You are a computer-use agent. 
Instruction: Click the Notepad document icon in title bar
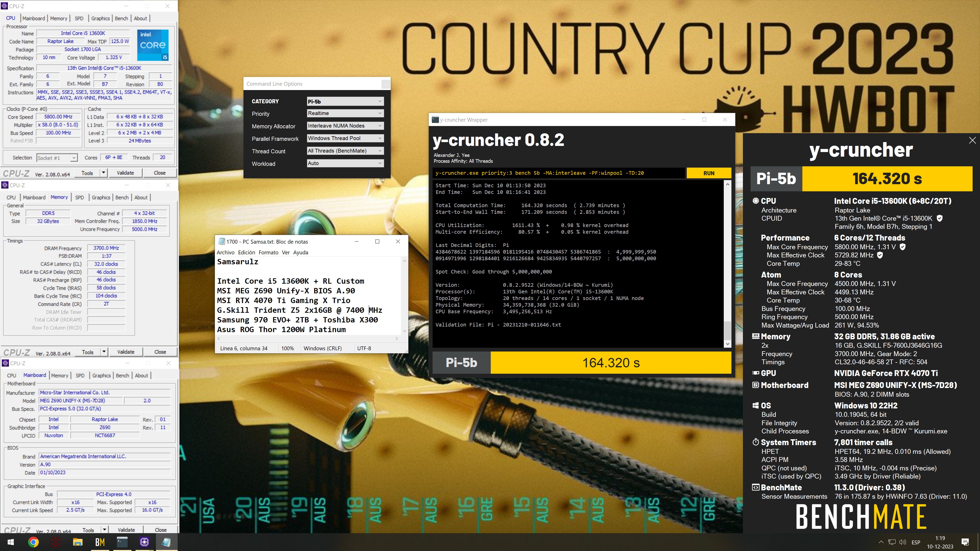click(x=222, y=242)
